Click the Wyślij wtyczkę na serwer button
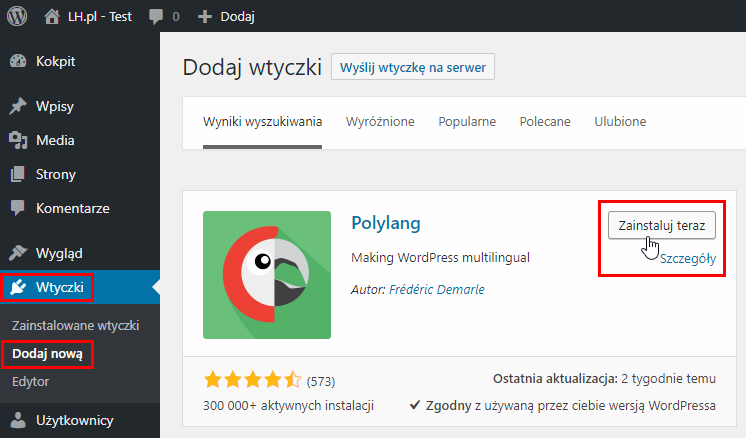The height and width of the screenshot is (438, 746). (412, 68)
